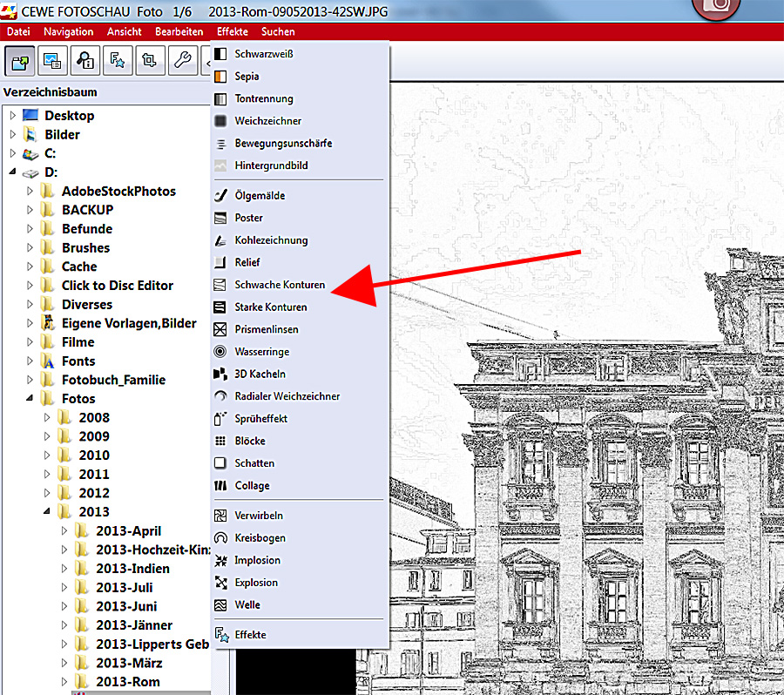
Task: Select the 2013-Rom folder
Action: pyautogui.click(x=127, y=682)
